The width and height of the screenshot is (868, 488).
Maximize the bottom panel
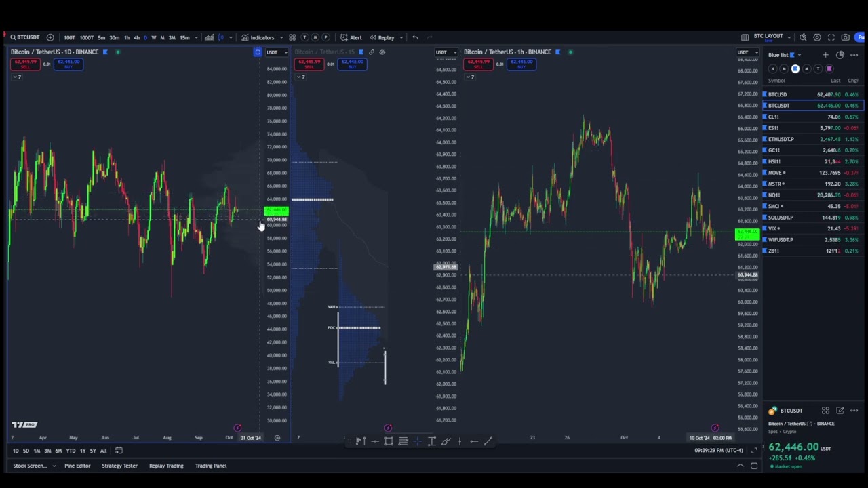coord(754,466)
